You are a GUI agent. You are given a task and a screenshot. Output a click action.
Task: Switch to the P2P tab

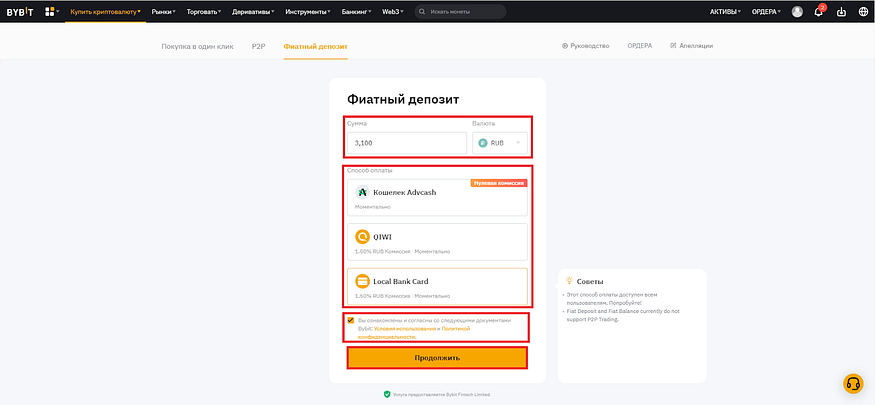pyautogui.click(x=258, y=46)
